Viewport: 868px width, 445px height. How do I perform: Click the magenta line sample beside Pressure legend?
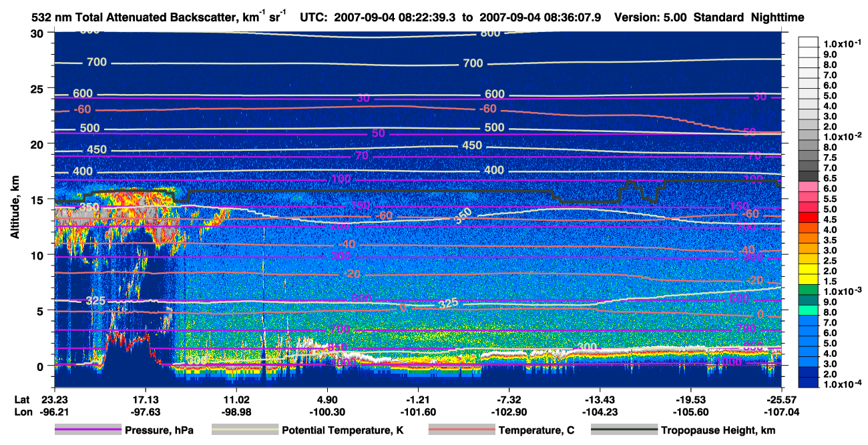87,430
